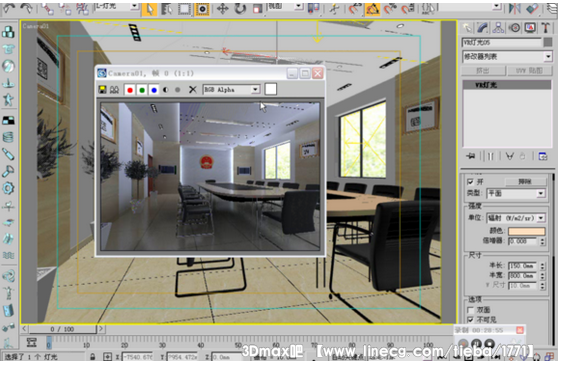Viewport: 563px width, 368px height.
Task: Open the reference coordinate system dropdown 视图
Action: click(285, 6)
